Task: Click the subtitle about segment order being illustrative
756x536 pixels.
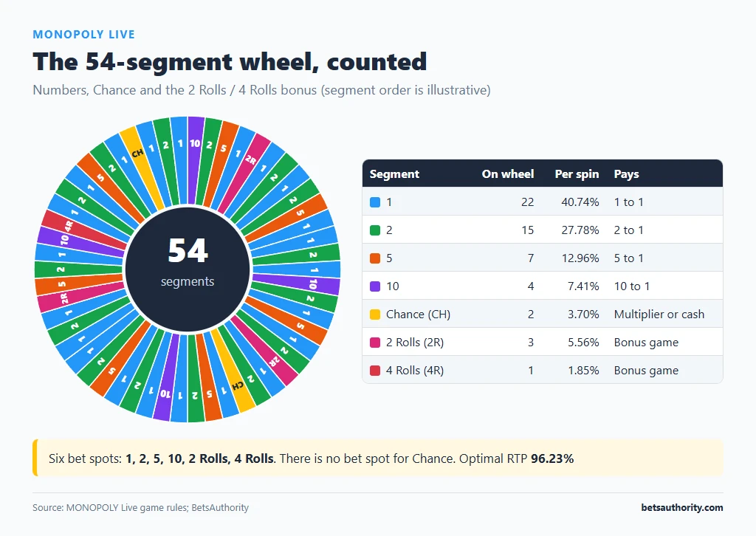Action: (x=261, y=90)
